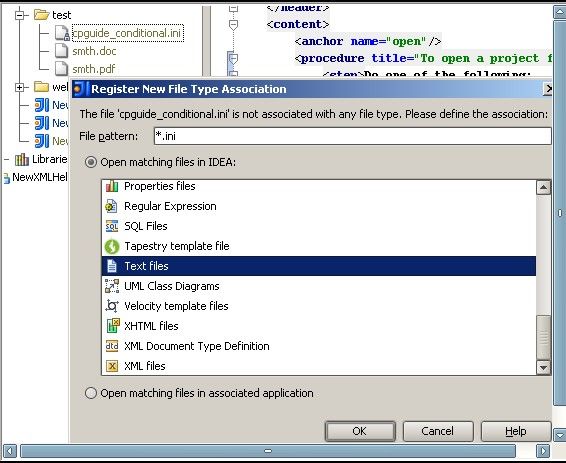Viewport: 566px width, 463px height.
Task: Click the smth.pdf file icon
Action: [61, 69]
